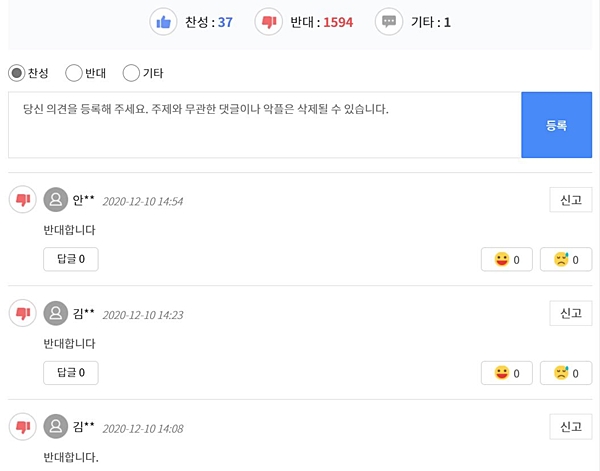Click the avatar icon on the 14:08 comment

pos(56,427)
